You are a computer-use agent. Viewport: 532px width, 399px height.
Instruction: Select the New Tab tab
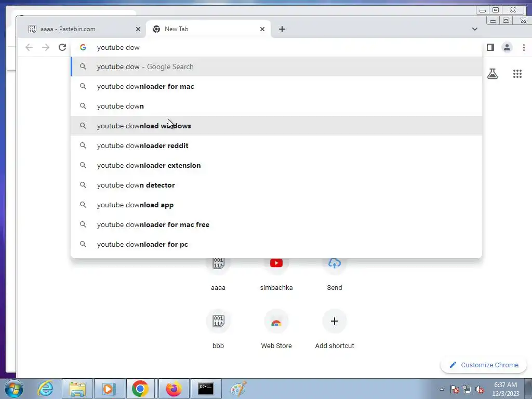pos(208,29)
